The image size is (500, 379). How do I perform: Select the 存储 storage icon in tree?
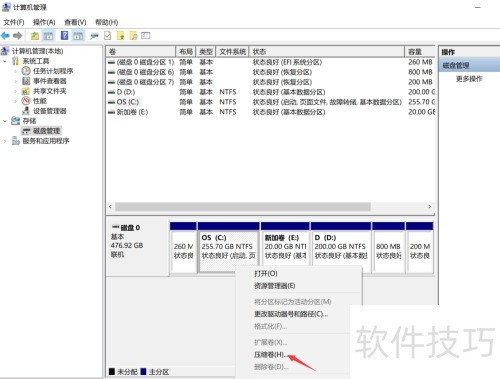coord(15,121)
